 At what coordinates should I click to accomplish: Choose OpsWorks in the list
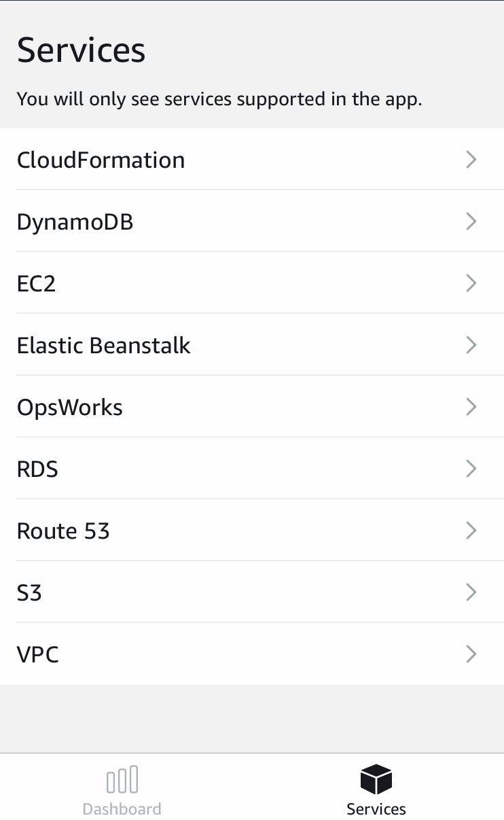tap(69, 407)
